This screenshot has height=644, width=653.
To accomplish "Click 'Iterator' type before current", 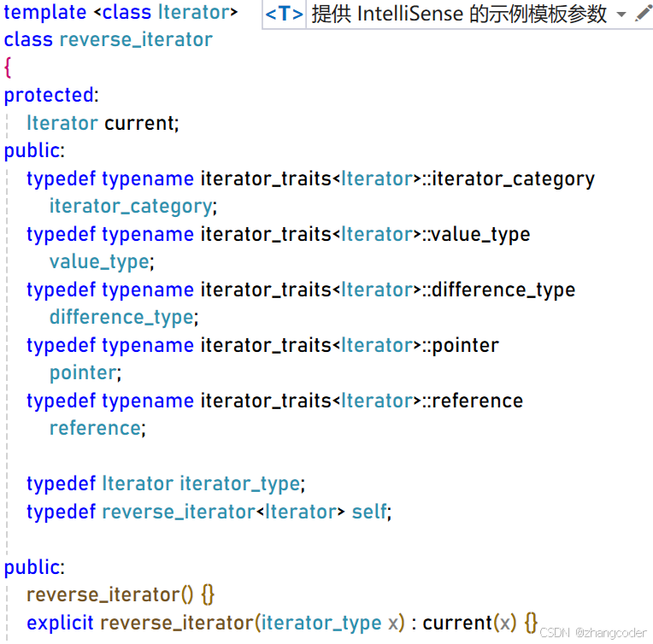I will [62, 123].
